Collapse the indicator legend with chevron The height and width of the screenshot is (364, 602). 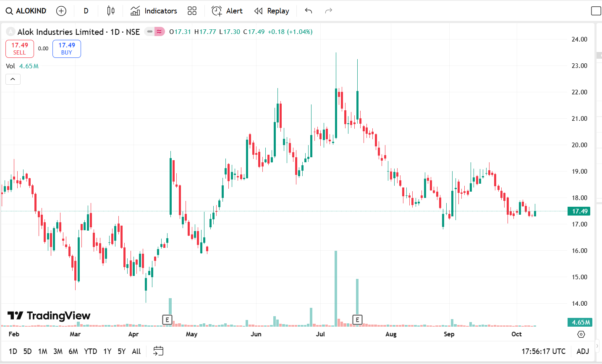(x=13, y=79)
